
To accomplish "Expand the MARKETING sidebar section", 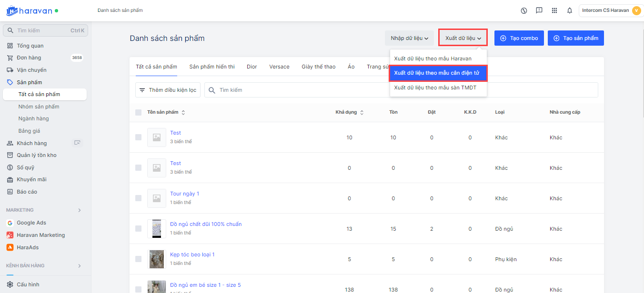I will click(80, 210).
